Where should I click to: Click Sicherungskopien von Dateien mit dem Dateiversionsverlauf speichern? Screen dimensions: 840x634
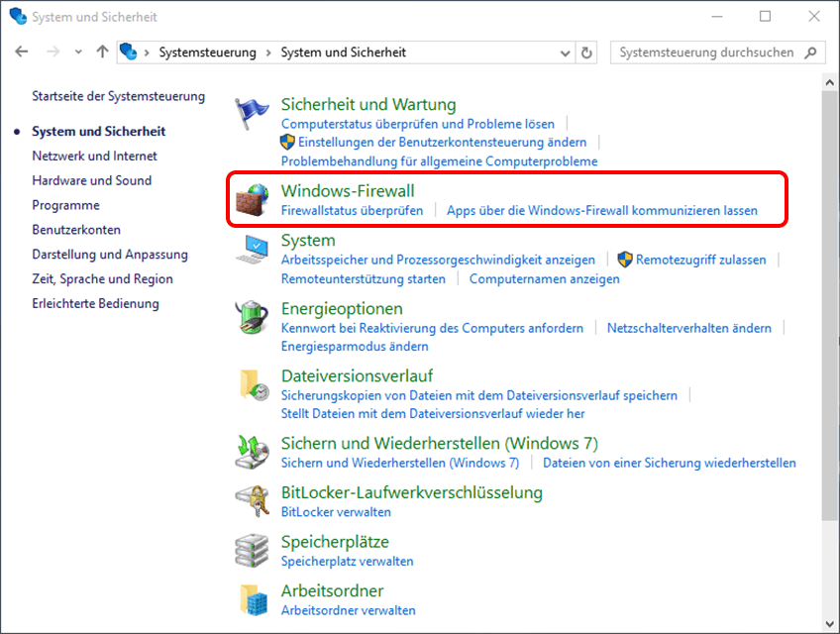(x=478, y=395)
